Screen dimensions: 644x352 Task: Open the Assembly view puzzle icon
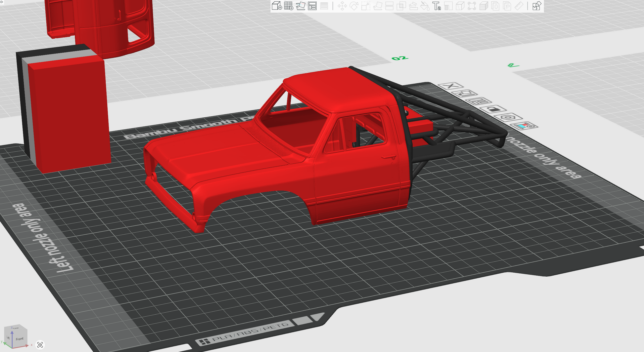pyautogui.click(x=536, y=6)
